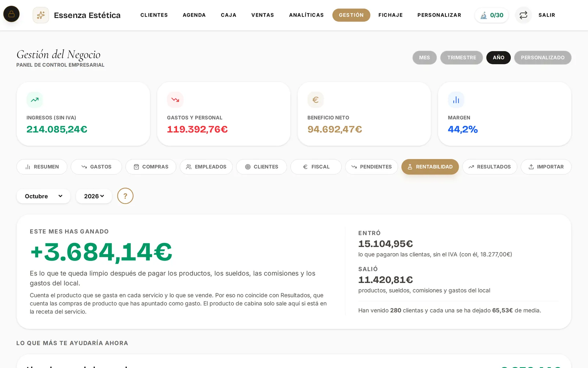Select the Rentabilidad tab
This screenshot has width=588, height=368.
pyautogui.click(x=430, y=167)
